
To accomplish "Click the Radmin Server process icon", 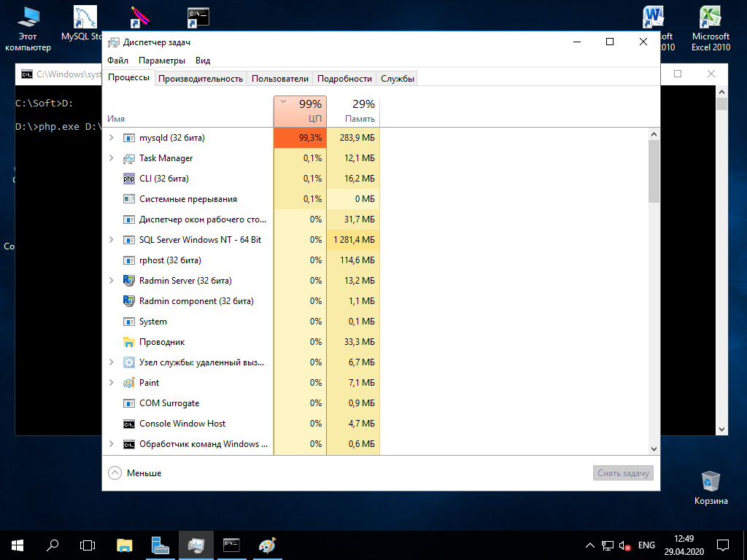I will pos(128,281).
